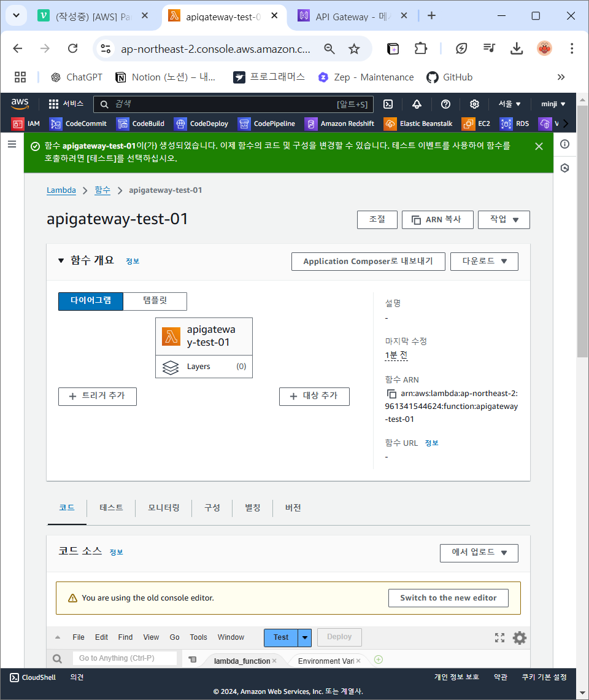Collapse the 함수 개요 section
This screenshot has height=700, width=589.
pos(61,261)
